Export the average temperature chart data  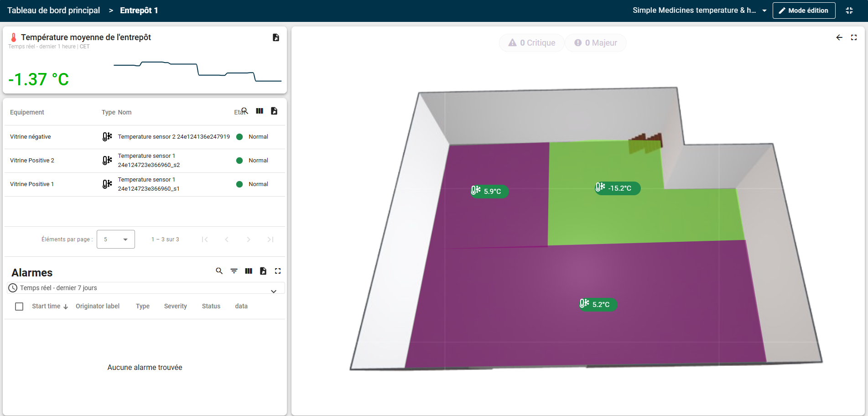click(275, 38)
